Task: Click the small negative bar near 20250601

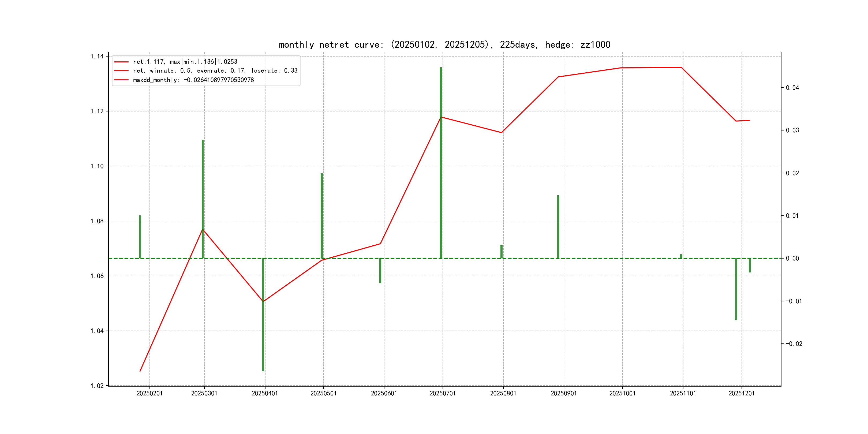Action: 380,271
